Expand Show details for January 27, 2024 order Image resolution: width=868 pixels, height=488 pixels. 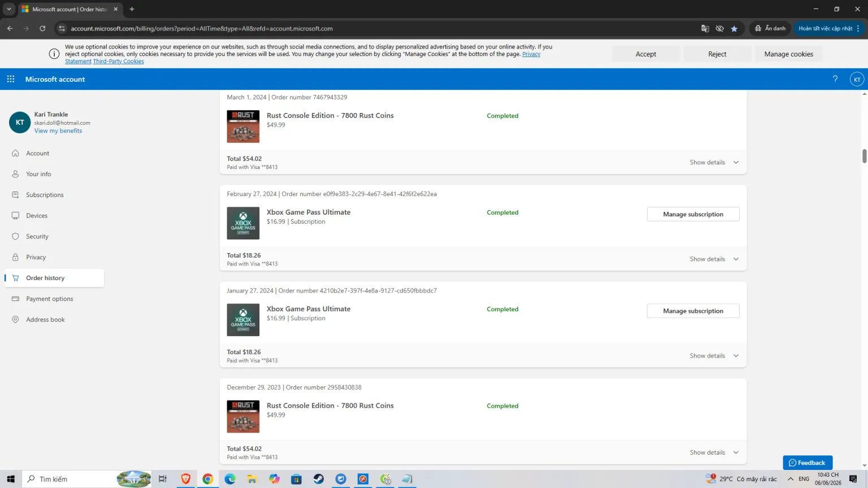coord(714,355)
